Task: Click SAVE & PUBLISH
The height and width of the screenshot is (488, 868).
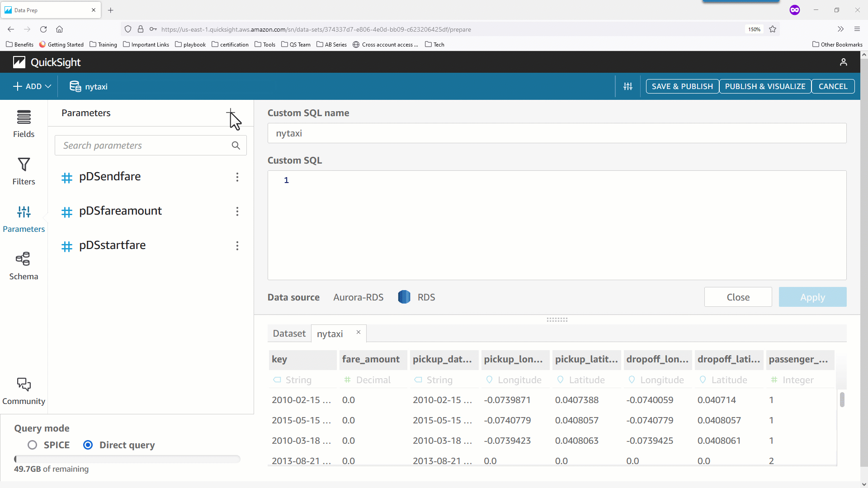Action: (682, 86)
